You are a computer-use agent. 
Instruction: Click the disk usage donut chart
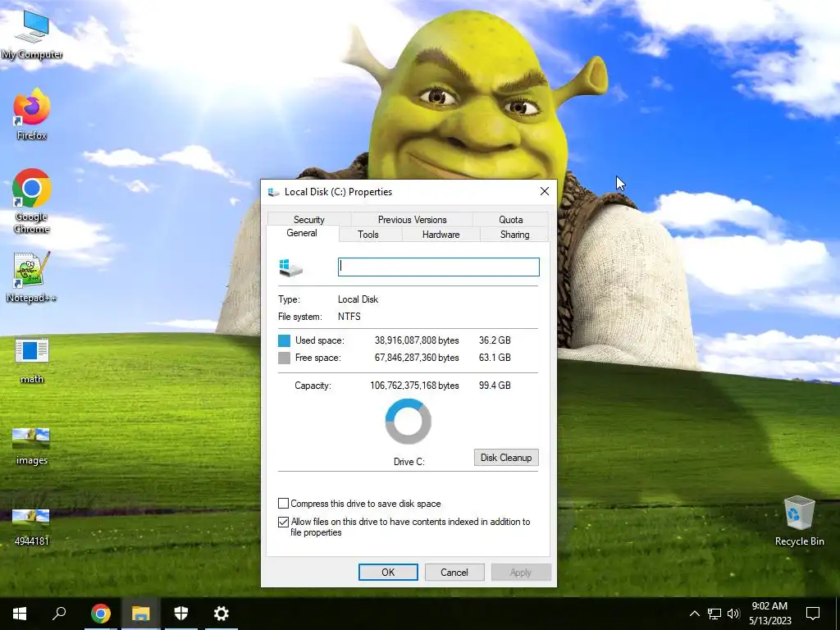(409, 422)
